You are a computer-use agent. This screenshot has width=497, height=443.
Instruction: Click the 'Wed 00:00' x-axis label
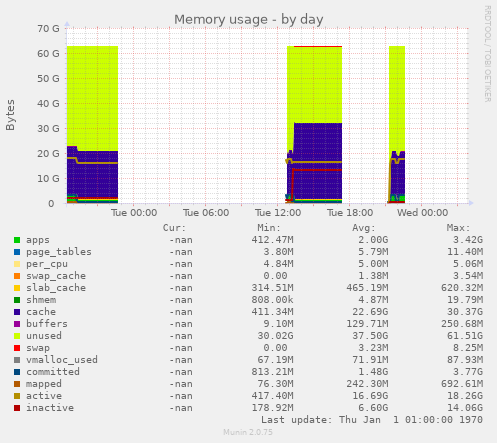(x=422, y=213)
